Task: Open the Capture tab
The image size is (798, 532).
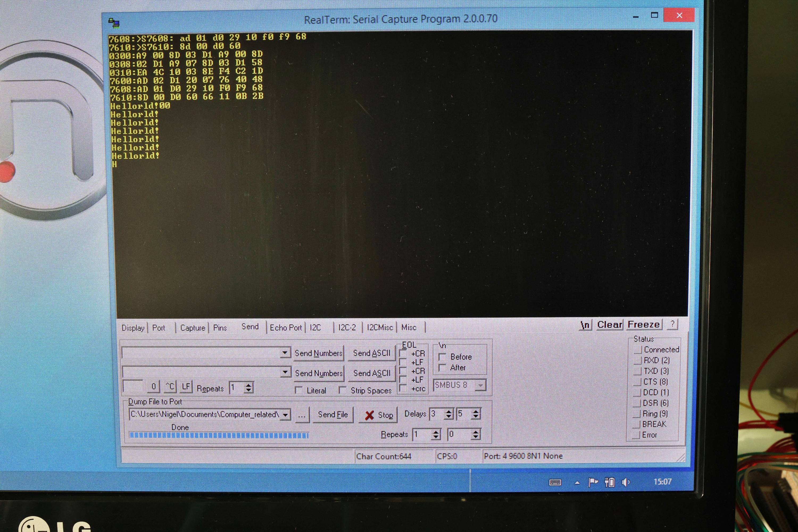Action: (x=193, y=328)
